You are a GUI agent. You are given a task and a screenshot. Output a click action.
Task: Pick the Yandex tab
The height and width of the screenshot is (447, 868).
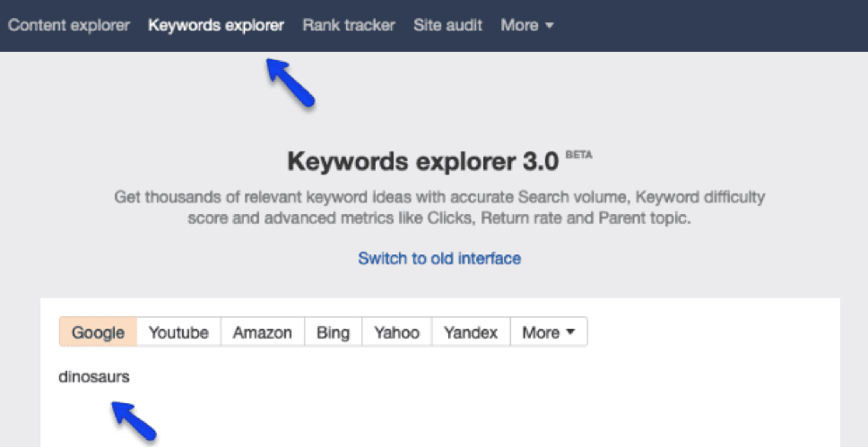point(471,332)
